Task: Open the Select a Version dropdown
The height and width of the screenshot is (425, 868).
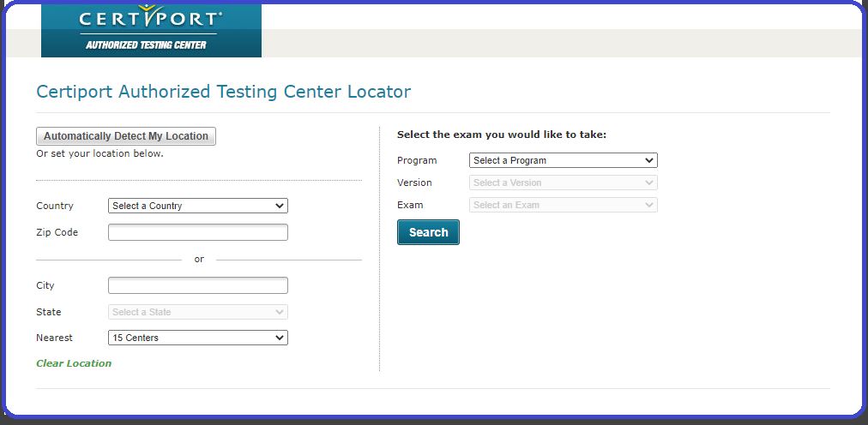Action: coord(564,183)
